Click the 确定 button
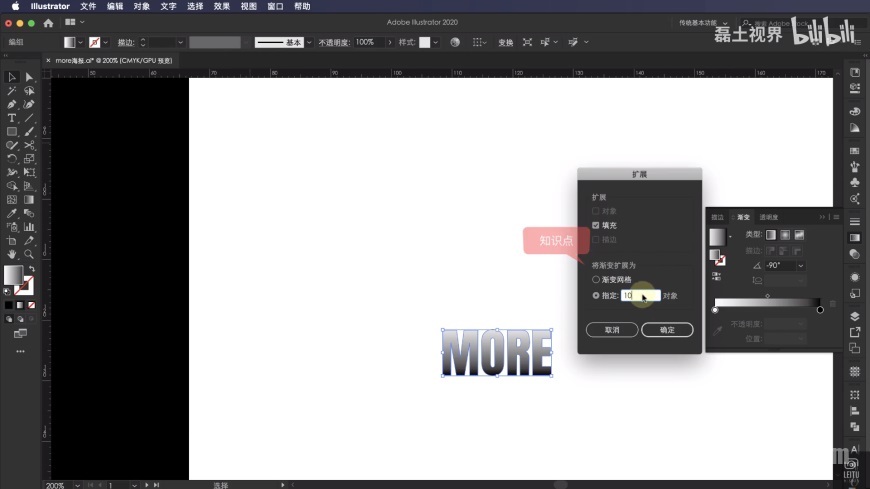 tap(667, 330)
